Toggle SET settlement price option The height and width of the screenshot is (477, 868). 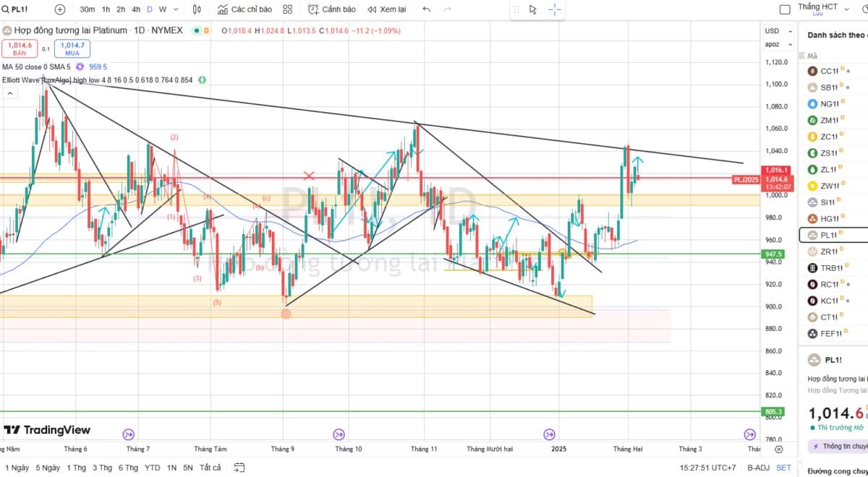[783, 468]
